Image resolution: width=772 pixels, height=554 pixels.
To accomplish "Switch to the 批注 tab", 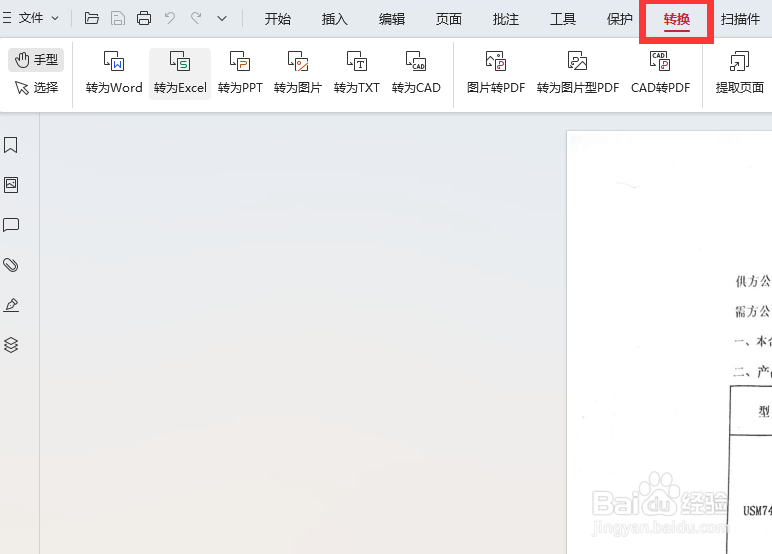I will point(506,19).
